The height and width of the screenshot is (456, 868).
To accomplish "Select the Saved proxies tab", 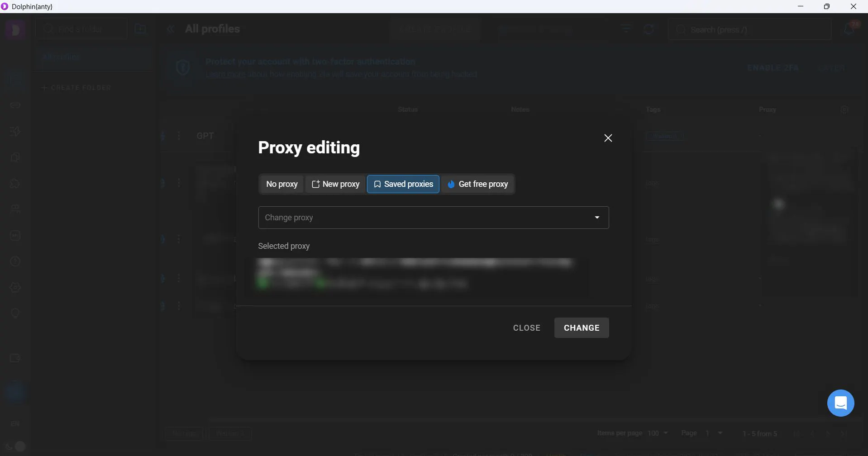I will (403, 184).
